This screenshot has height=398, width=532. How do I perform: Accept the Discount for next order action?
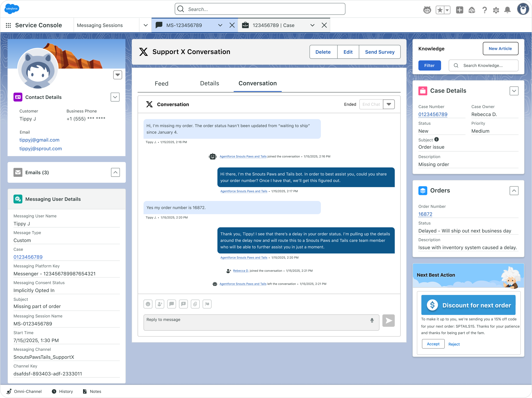pyautogui.click(x=433, y=344)
